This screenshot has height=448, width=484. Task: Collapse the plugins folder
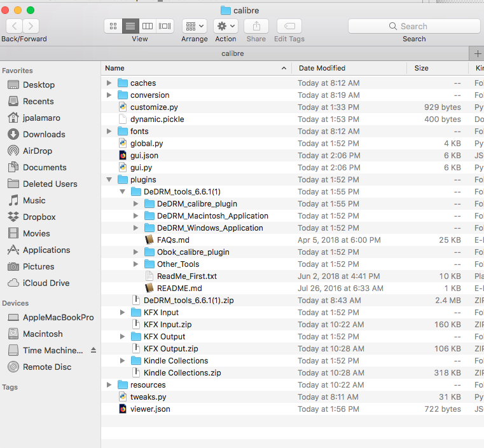pyautogui.click(x=109, y=179)
